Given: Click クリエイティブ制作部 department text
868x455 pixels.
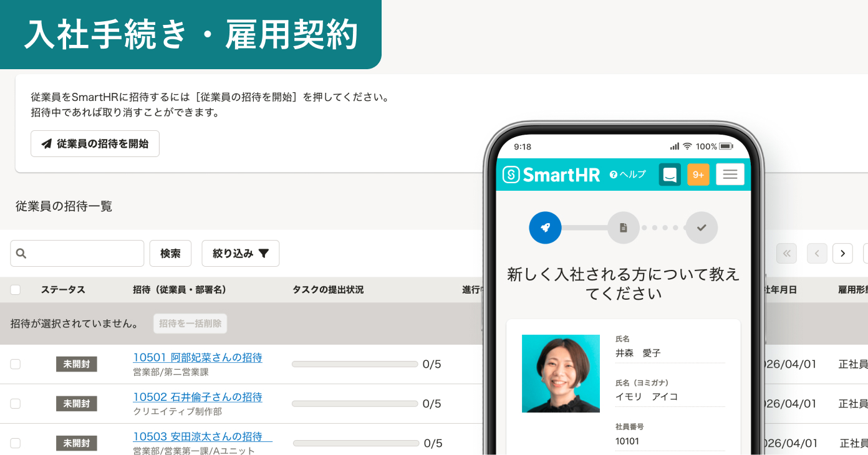Looking at the screenshot, I should point(177,411).
